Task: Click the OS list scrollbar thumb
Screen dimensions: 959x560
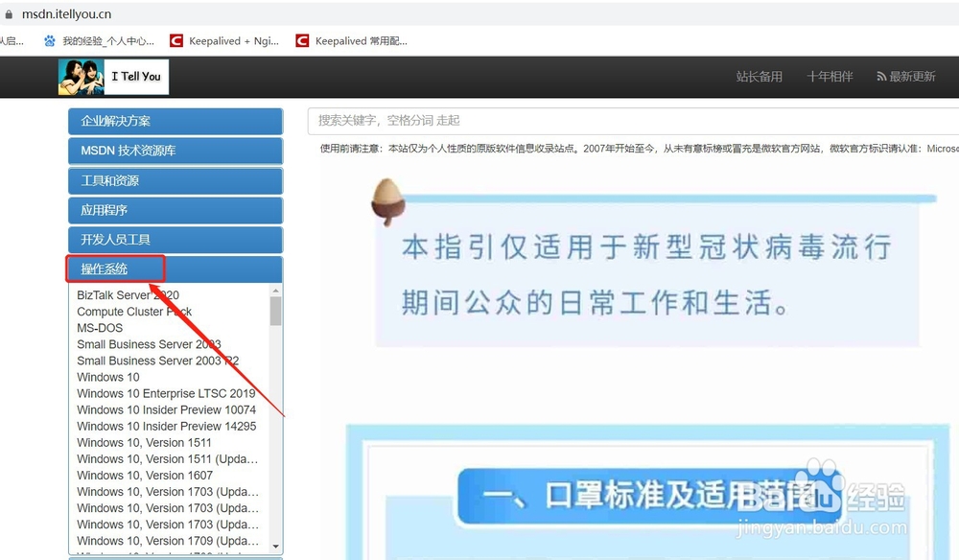Action: (x=276, y=312)
